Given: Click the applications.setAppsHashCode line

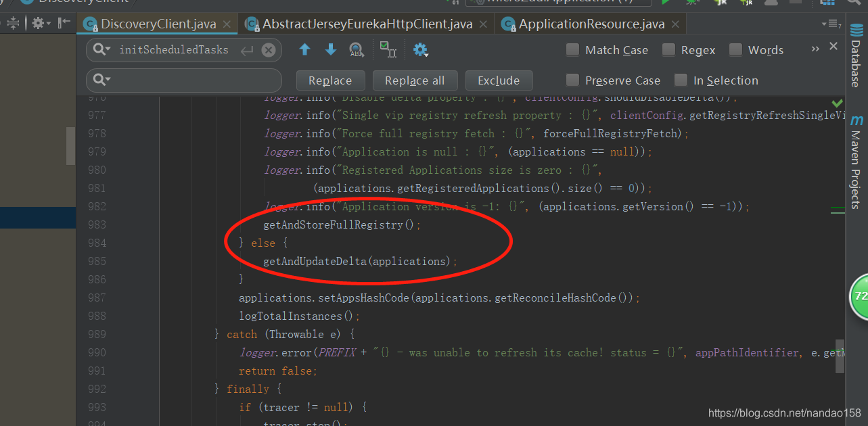Looking at the screenshot, I should tap(439, 298).
